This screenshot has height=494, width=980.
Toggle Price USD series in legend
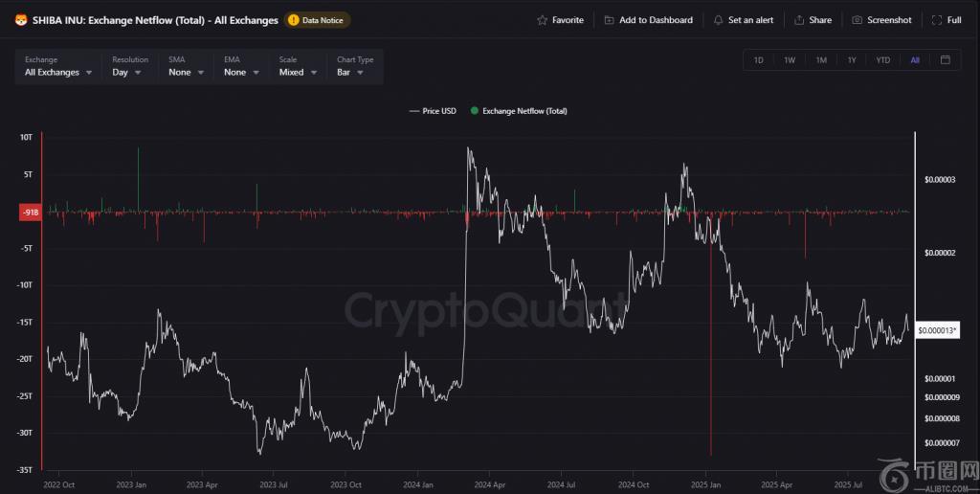(433, 111)
